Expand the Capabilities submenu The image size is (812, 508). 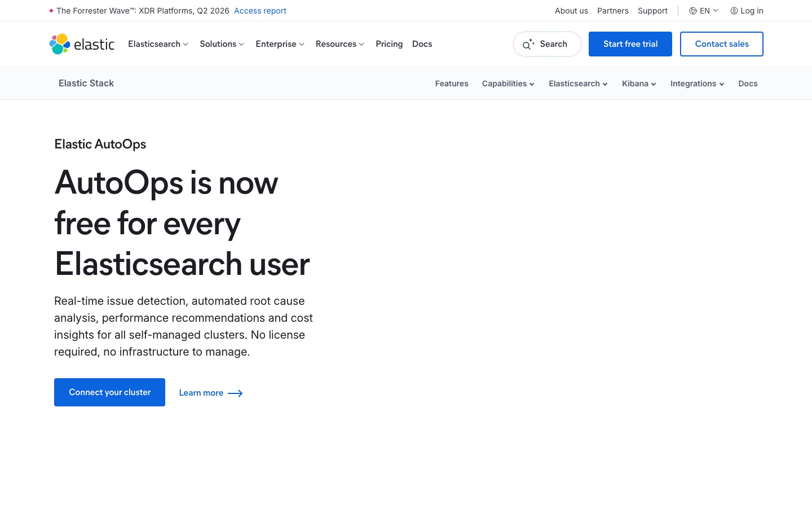click(x=508, y=84)
